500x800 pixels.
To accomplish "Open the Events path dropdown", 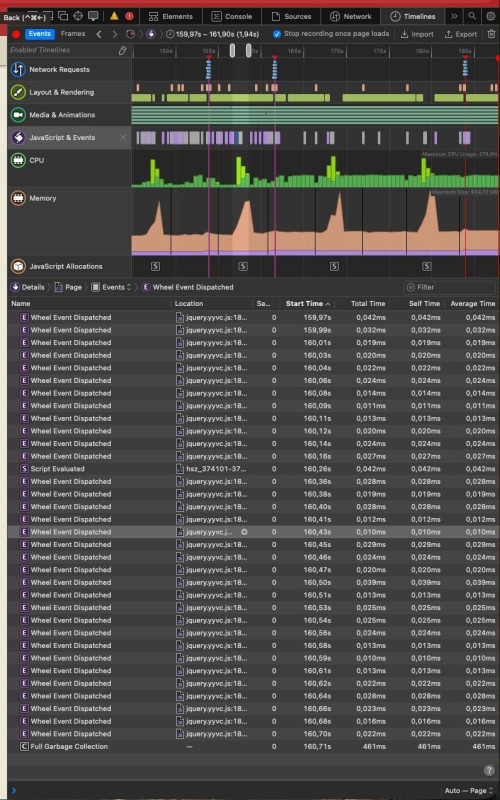I will [111, 287].
